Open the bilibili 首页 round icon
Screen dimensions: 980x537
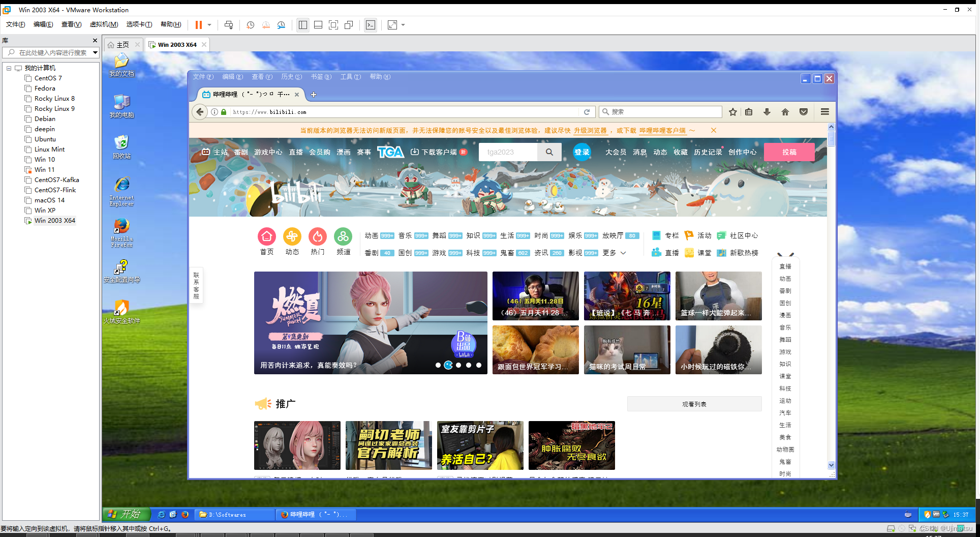tap(267, 236)
